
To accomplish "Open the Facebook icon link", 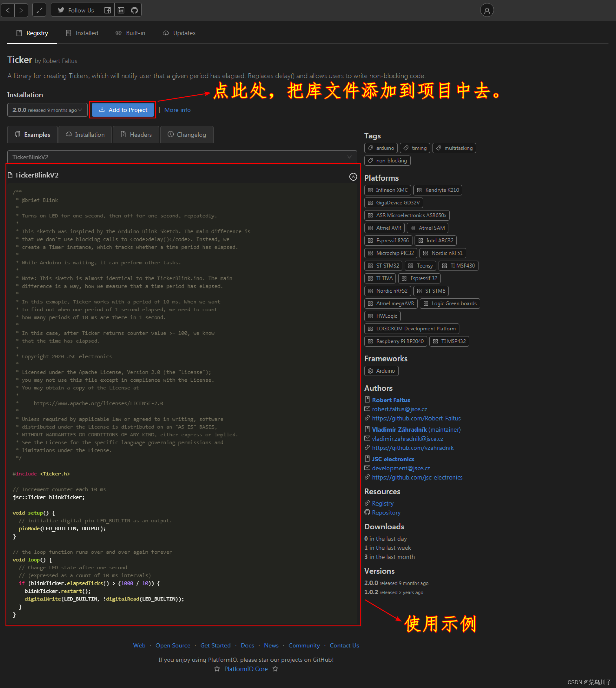I will pos(107,10).
